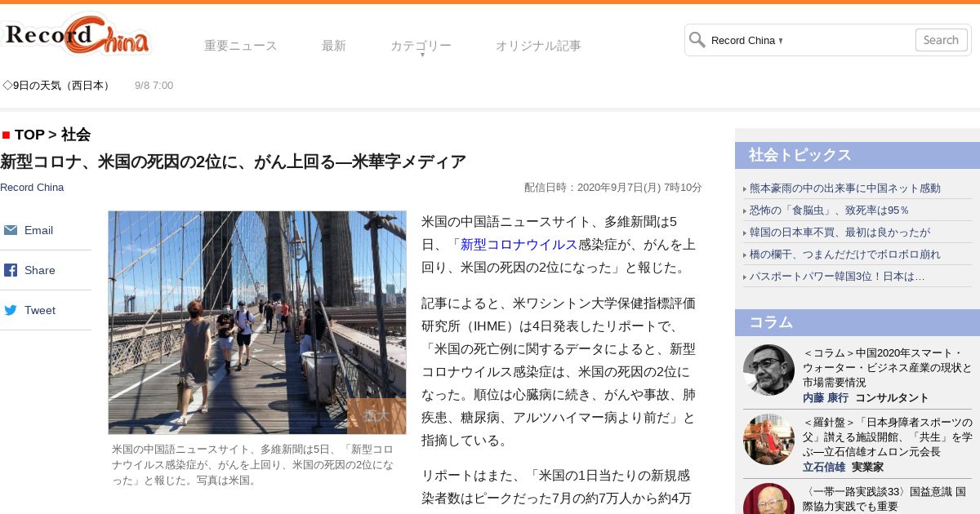Expand the カテゴリー menu arrow
Image resolution: width=980 pixels, height=514 pixels.
pos(422,55)
